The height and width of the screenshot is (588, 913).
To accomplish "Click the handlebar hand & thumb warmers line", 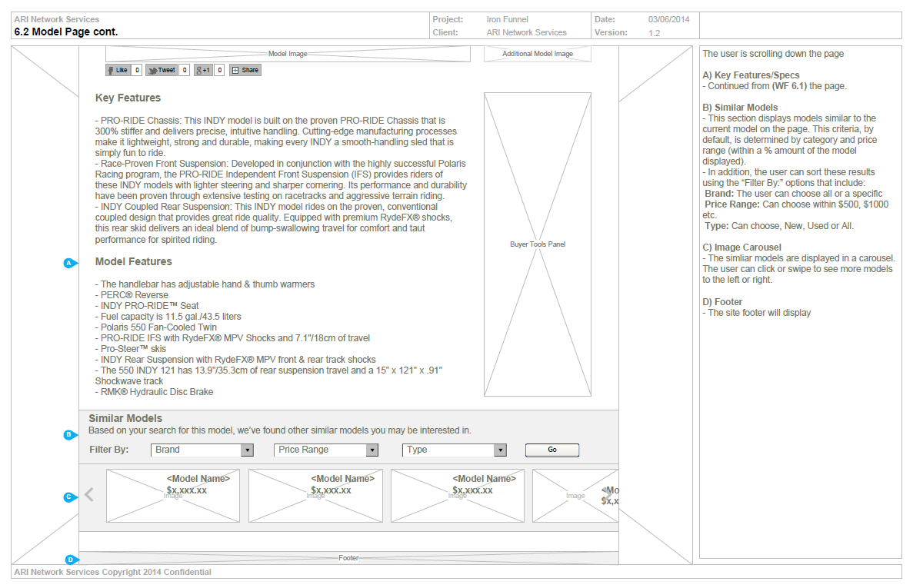I will 205,284.
